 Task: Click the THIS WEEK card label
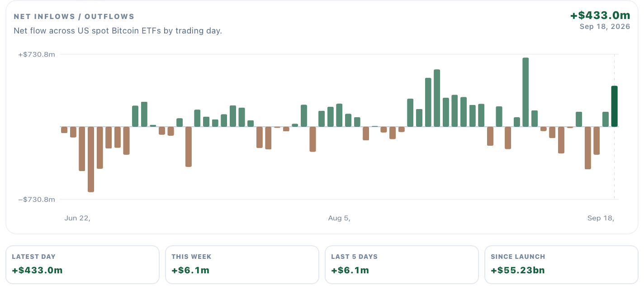tap(191, 257)
